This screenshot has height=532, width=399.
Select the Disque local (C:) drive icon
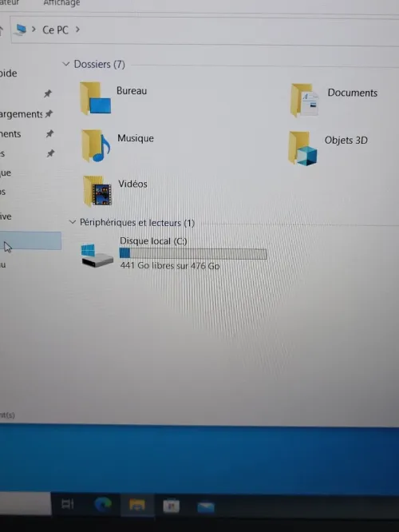pos(97,255)
